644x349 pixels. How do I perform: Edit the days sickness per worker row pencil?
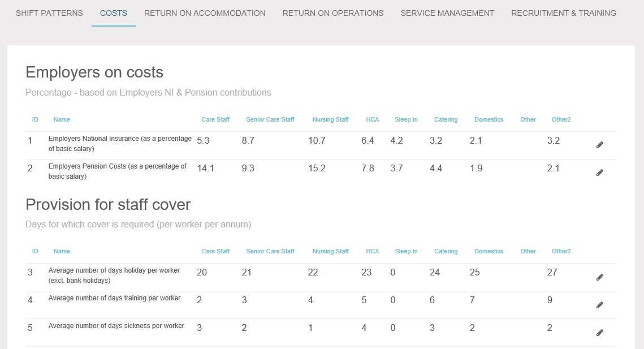coord(600,333)
